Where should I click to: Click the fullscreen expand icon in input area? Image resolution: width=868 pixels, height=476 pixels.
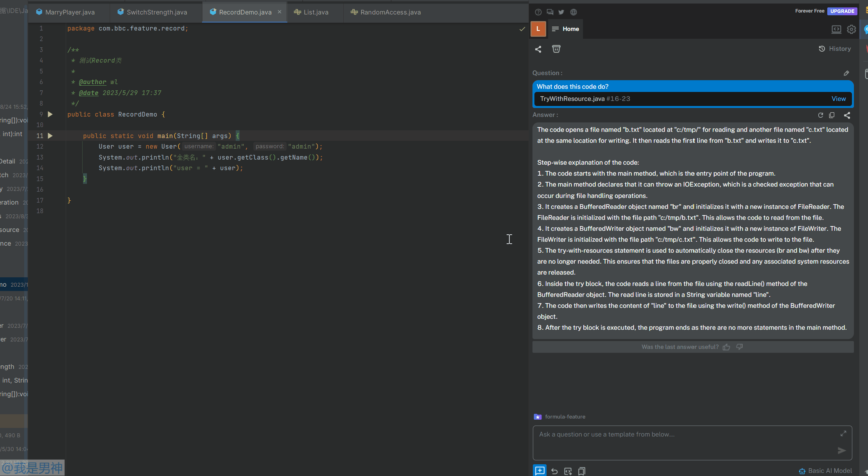pyautogui.click(x=843, y=434)
